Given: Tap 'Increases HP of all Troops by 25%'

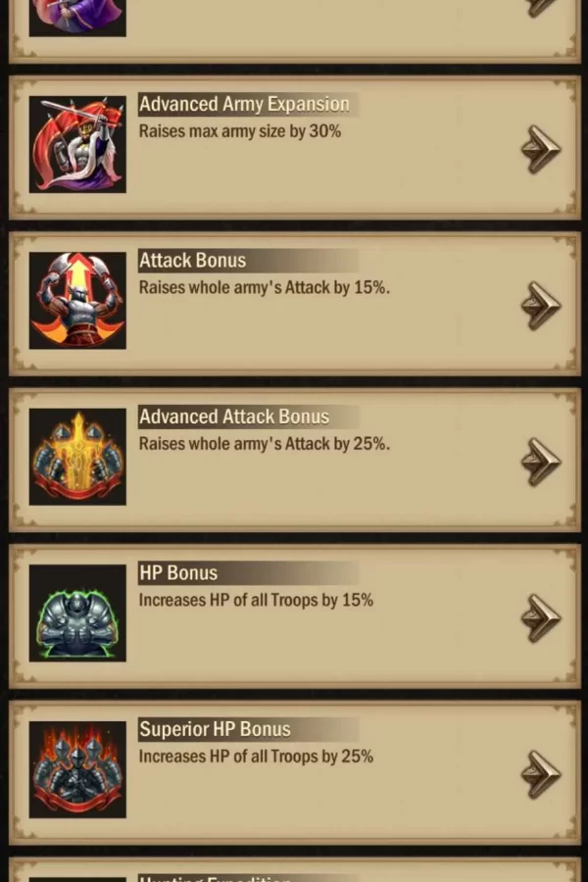Looking at the screenshot, I should [256, 757].
